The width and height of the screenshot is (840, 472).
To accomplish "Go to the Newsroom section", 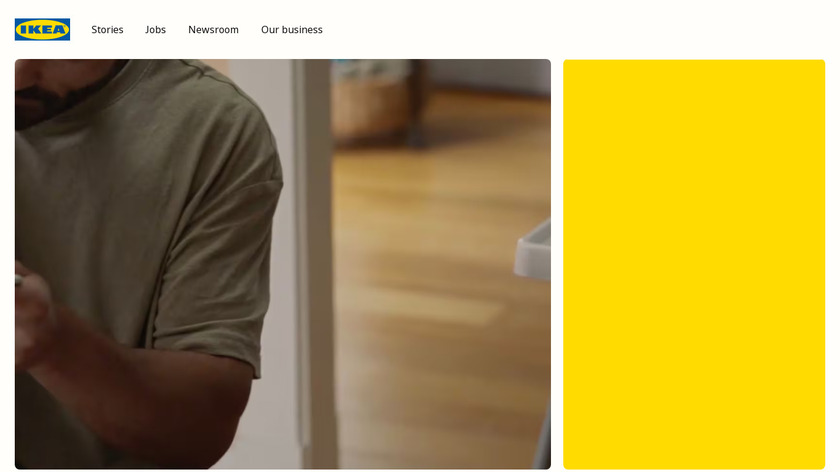I will click(213, 29).
